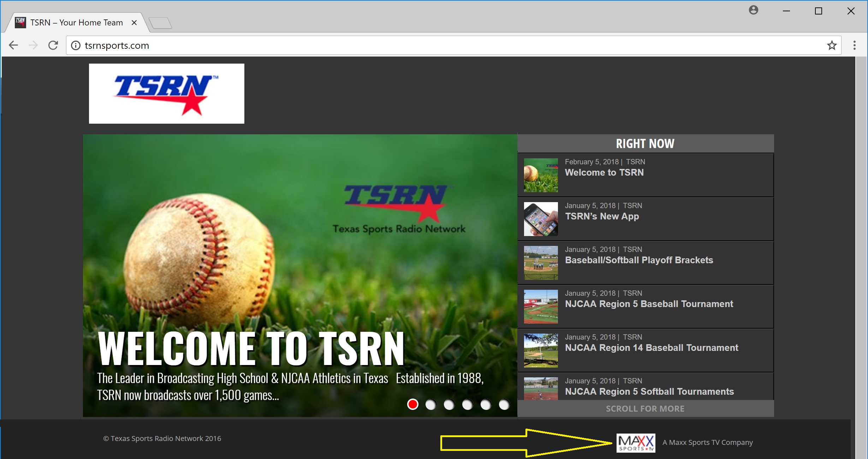Viewport: 868px width, 459px height.
Task: Select the TSRN – Your Home Team tab
Action: 76,23
